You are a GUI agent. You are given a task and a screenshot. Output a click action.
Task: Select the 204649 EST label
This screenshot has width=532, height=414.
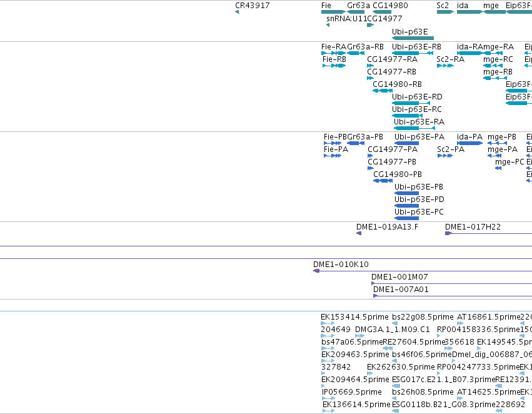tap(336, 330)
